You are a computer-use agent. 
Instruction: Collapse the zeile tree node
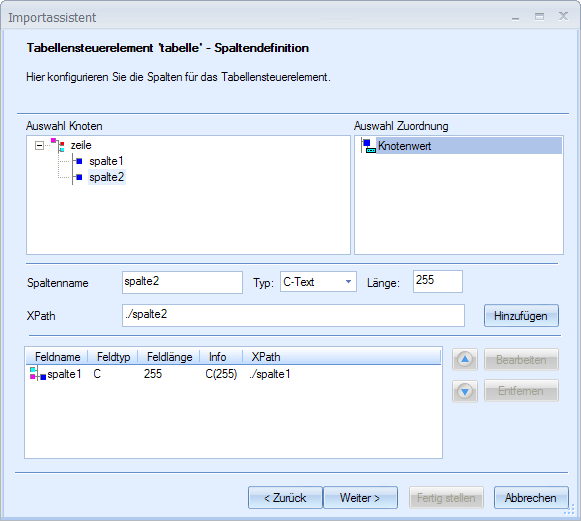pos(39,145)
